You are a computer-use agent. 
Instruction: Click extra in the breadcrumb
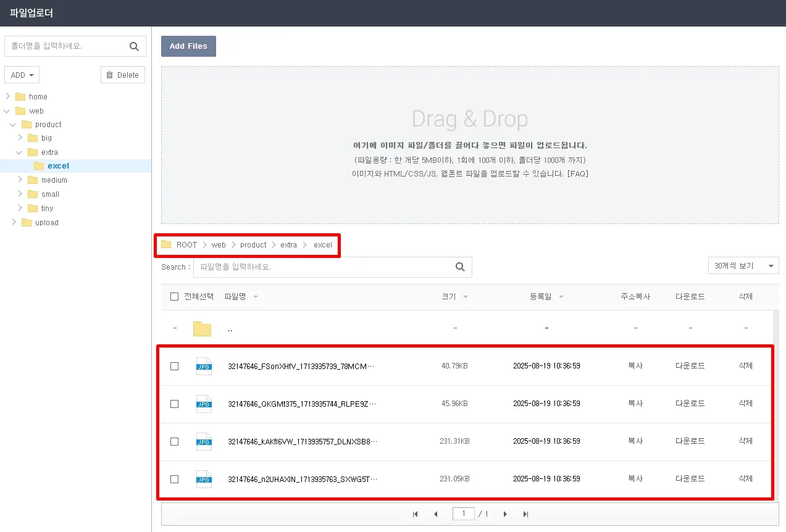coord(288,245)
